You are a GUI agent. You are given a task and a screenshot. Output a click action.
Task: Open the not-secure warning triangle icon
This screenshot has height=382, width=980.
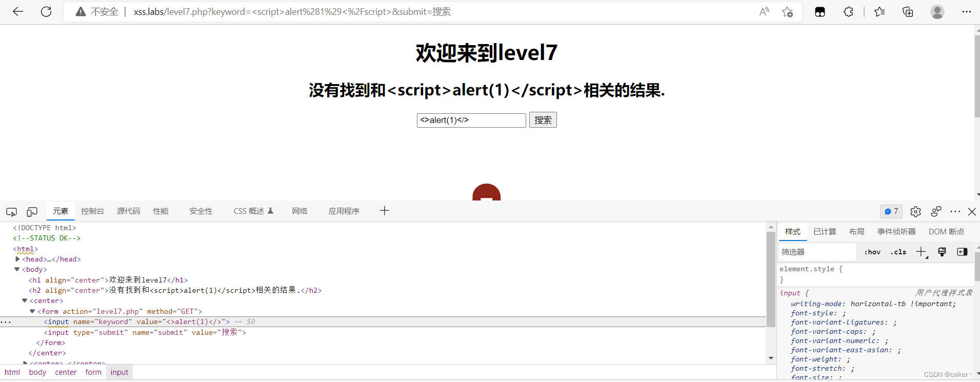point(81,12)
